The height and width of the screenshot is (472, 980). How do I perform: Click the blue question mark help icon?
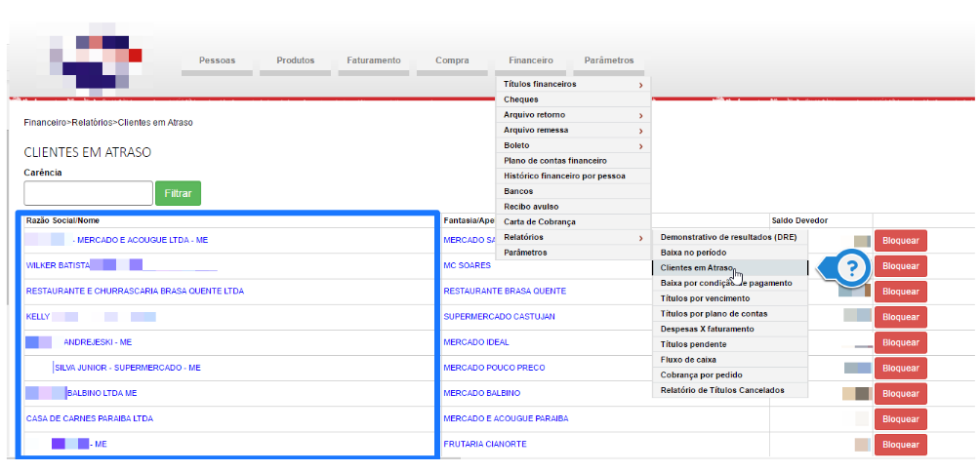(853, 267)
